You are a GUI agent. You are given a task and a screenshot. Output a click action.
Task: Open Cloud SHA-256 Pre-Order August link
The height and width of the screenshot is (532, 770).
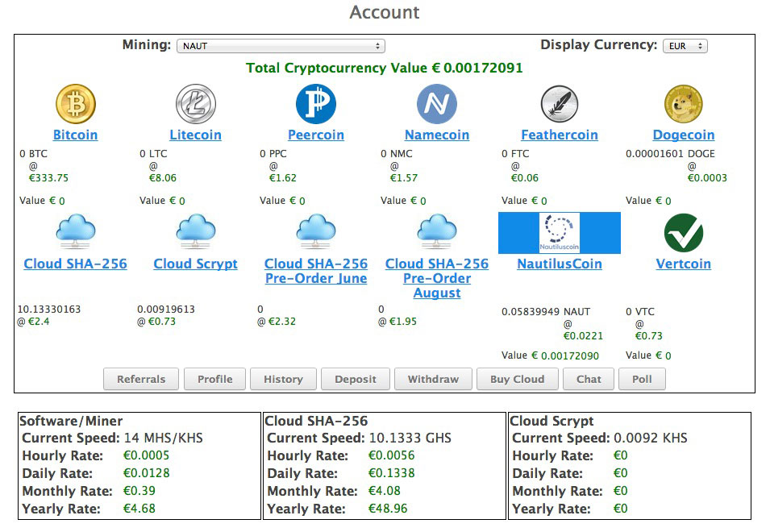coord(437,278)
